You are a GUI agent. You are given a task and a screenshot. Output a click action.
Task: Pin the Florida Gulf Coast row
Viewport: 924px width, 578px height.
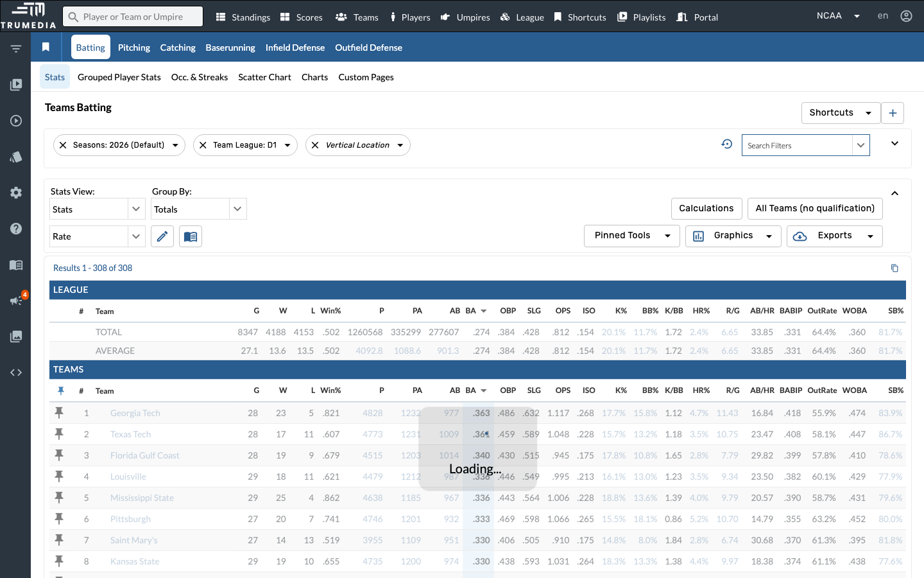click(59, 455)
